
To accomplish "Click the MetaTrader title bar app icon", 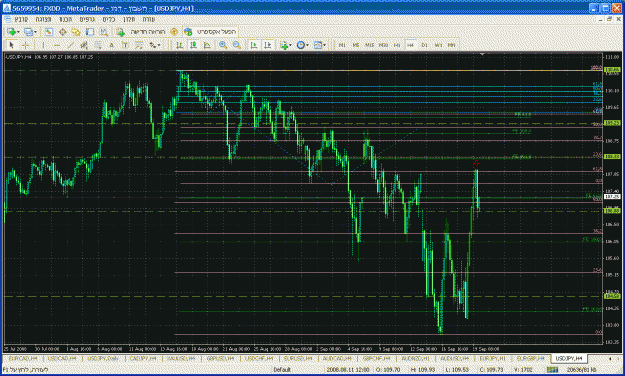I will point(7,8).
